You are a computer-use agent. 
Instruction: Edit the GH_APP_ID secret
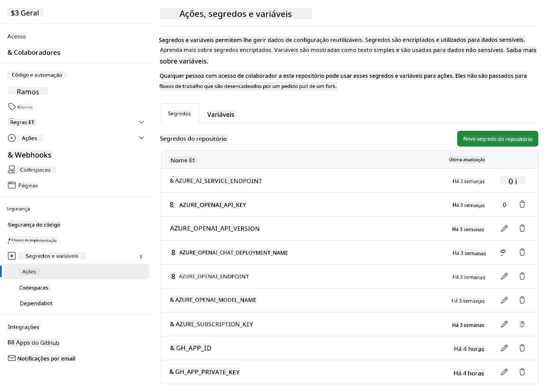504,348
